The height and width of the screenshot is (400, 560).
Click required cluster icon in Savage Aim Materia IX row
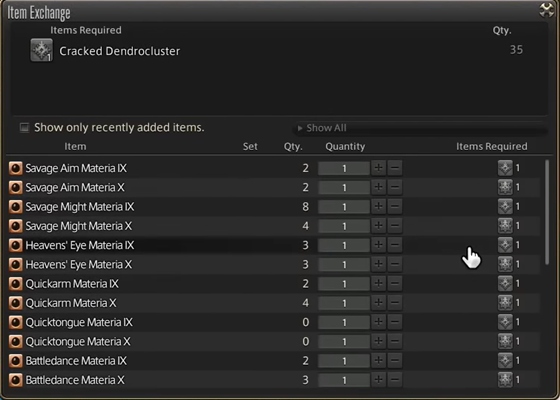point(505,168)
